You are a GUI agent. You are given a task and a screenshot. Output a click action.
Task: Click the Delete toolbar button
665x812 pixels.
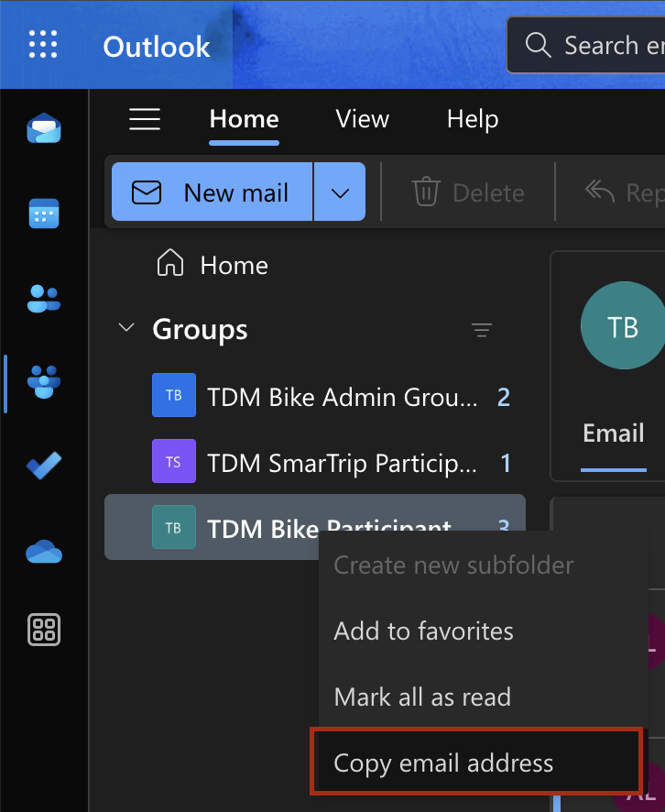point(468,192)
